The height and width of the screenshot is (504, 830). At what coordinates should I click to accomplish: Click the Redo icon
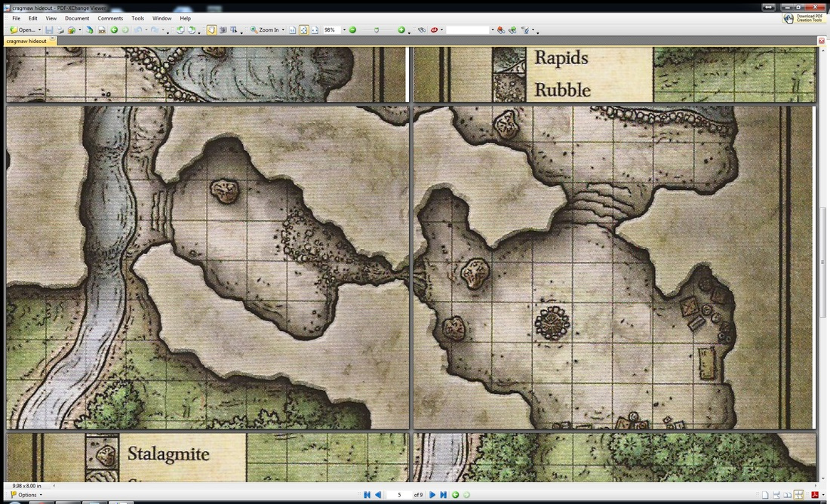(155, 30)
